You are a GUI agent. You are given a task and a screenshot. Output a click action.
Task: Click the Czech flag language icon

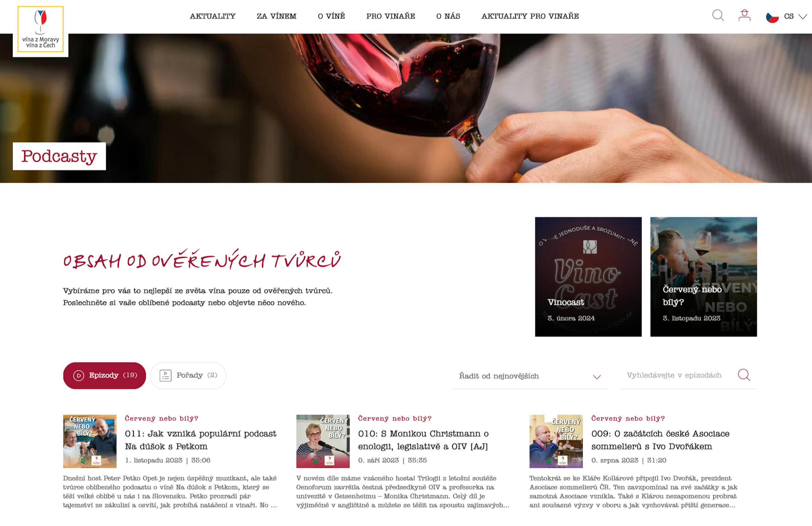[x=772, y=17]
